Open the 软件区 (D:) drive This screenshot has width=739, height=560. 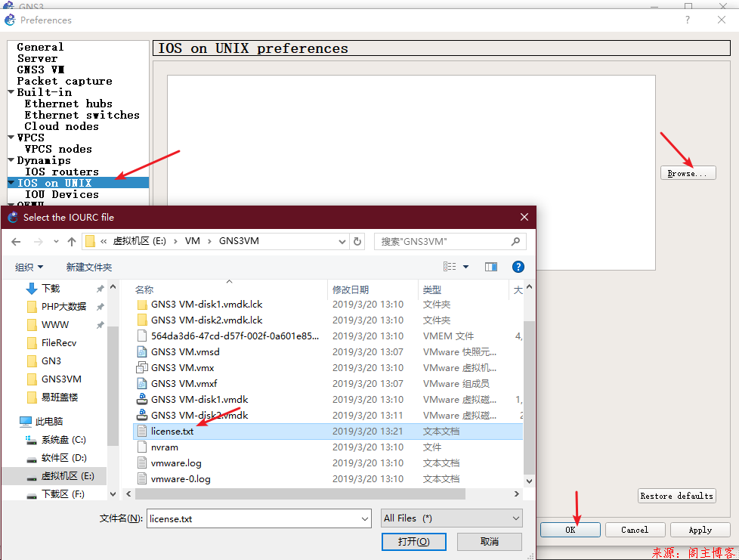[63, 458]
